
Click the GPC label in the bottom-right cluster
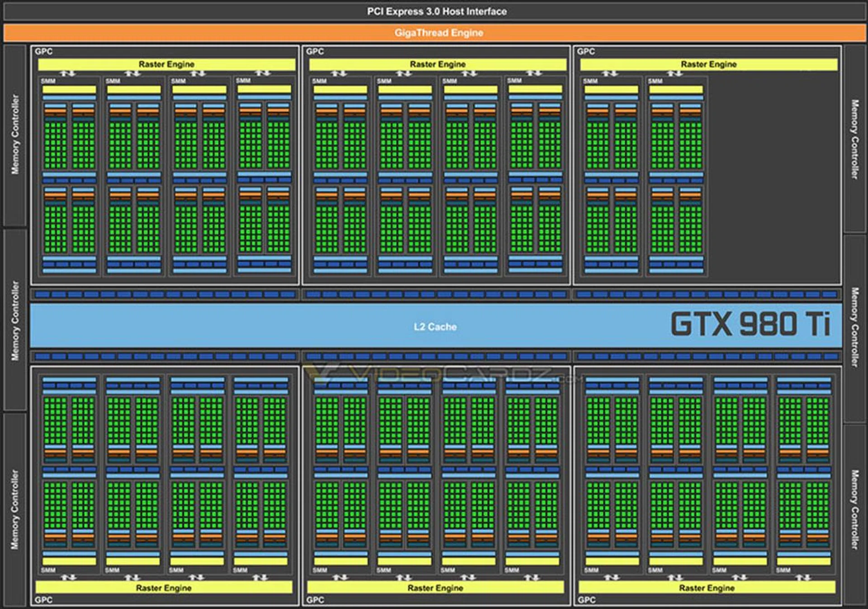point(586,600)
